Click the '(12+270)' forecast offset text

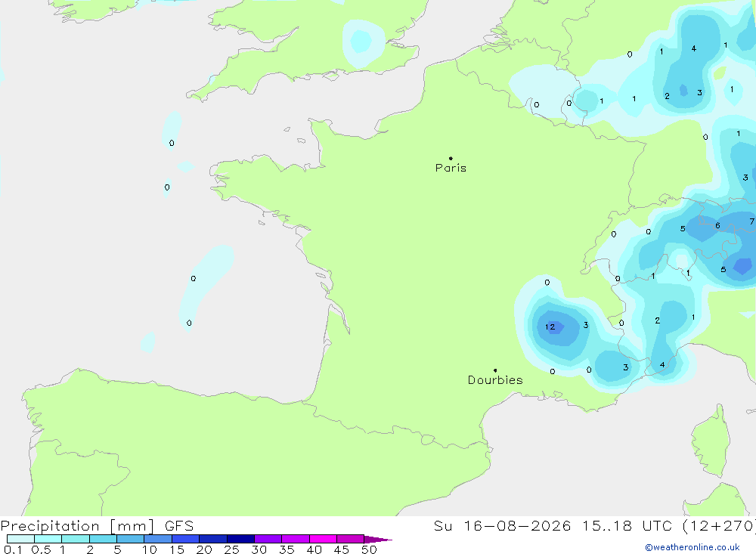(719, 526)
